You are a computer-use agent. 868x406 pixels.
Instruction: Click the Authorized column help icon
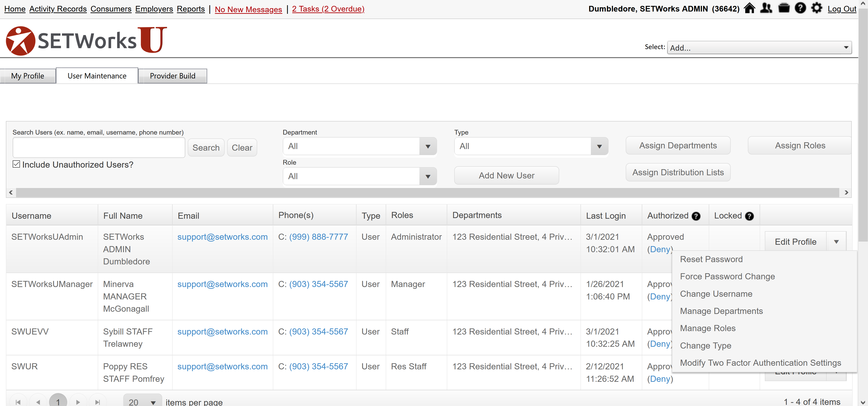696,216
